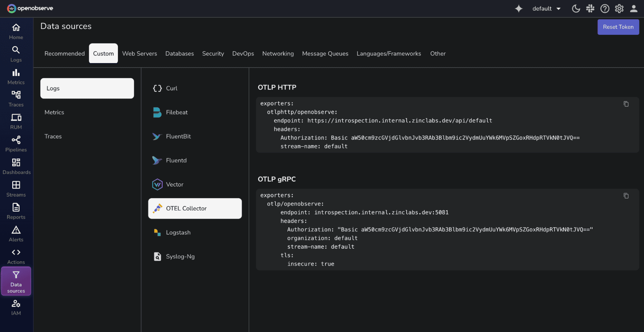Image resolution: width=644 pixels, height=332 pixels.
Task: Open the Databases data sources tab
Action: click(x=179, y=53)
